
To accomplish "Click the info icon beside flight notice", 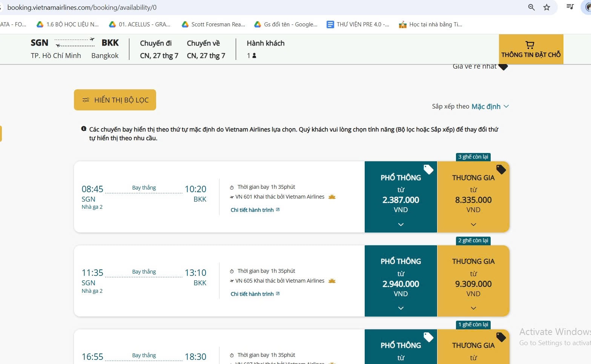I will click(x=84, y=129).
